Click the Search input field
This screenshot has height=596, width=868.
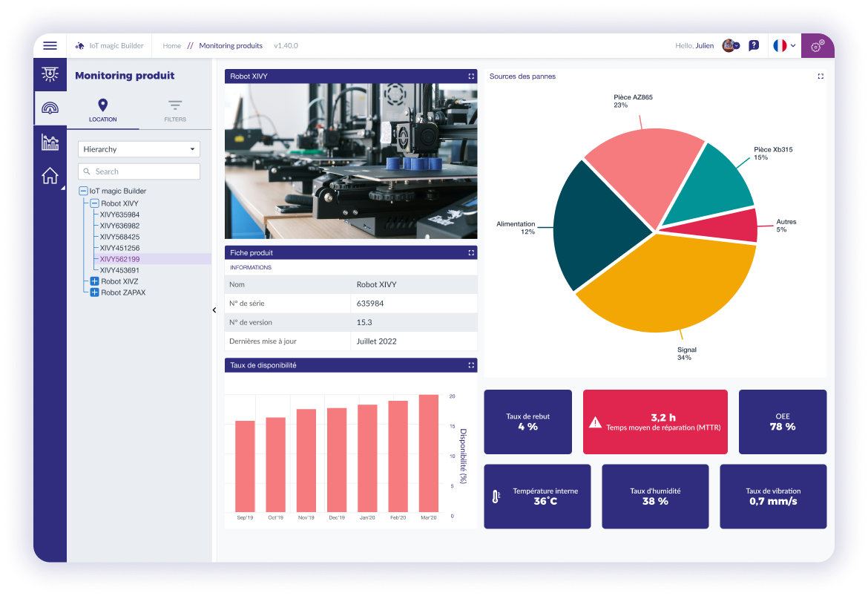click(139, 171)
